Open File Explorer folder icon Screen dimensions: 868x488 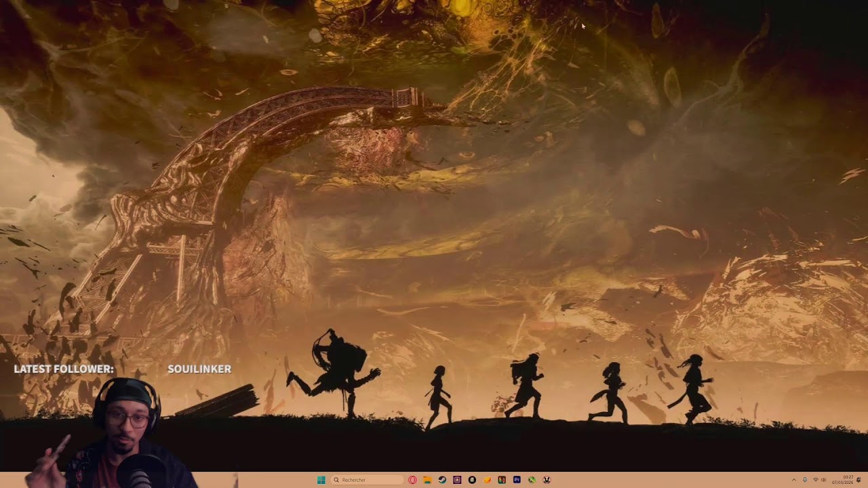pos(427,480)
